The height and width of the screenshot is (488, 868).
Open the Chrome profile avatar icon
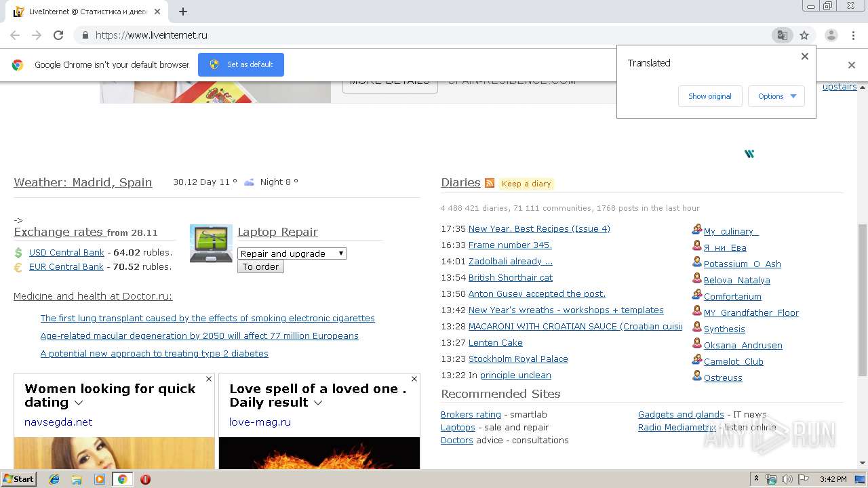831,35
